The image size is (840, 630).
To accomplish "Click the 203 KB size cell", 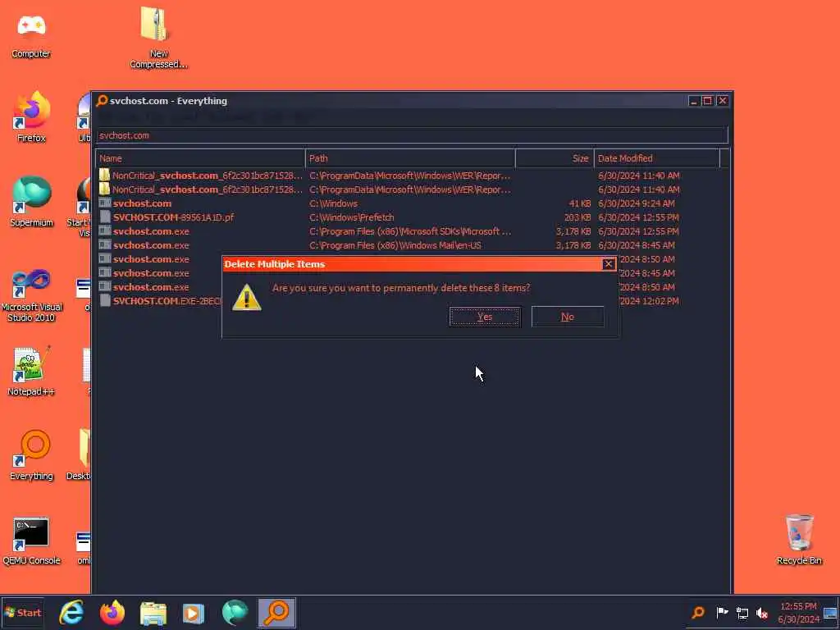I will (x=577, y=217).
